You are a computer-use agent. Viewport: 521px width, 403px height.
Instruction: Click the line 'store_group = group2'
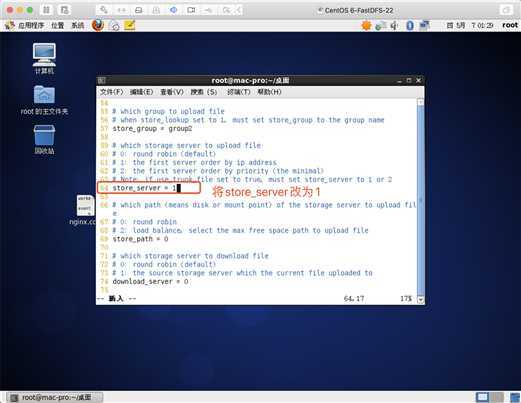[x=152, y=129]
